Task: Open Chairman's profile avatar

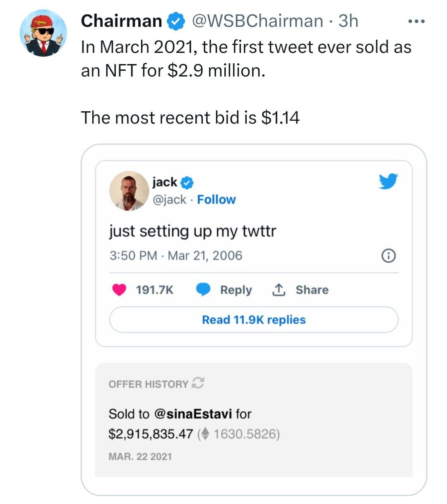Action: [x=43, y=33]
